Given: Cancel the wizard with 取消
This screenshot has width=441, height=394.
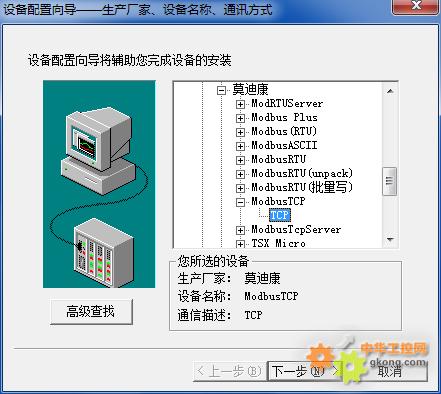Looking at the screenshot, I should (x=389, y=371).
